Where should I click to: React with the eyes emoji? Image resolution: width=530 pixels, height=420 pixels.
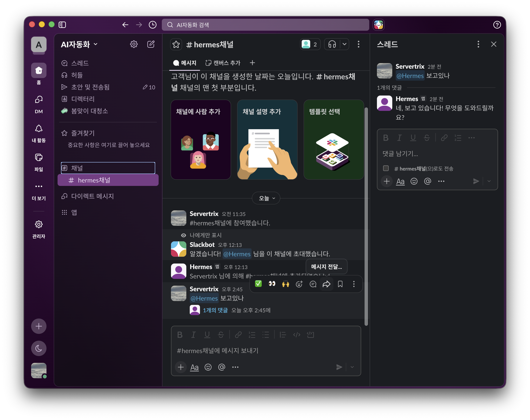(272, 284)
